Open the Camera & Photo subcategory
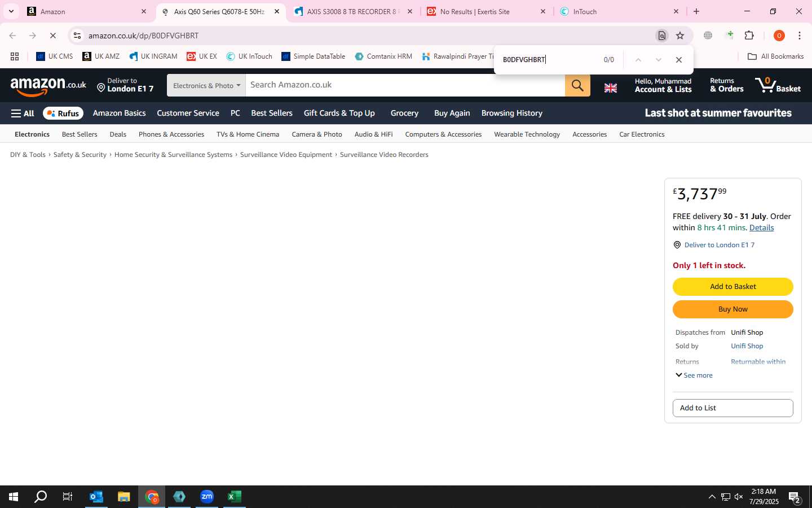The image size is (812, 508). pos(317,134)
